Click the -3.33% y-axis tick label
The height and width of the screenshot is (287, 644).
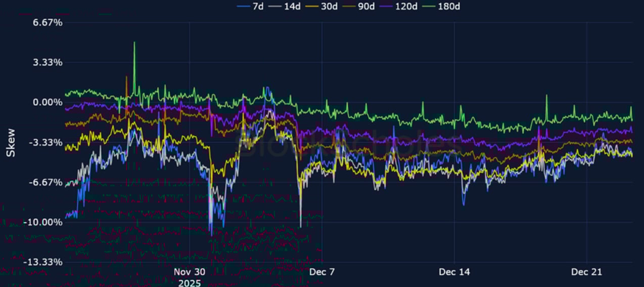(47, 142)
